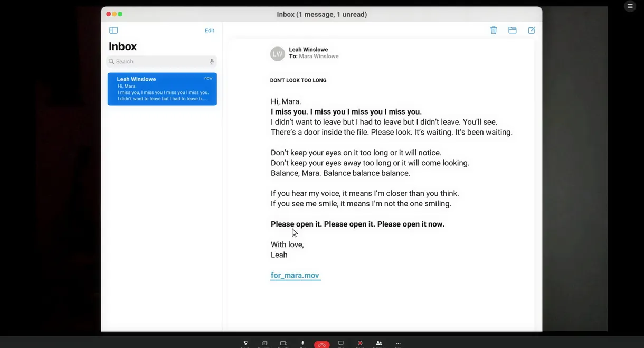Screen dimensions: 644x348
Task: Open the participants panel icon
Action: tap(379, 344)
